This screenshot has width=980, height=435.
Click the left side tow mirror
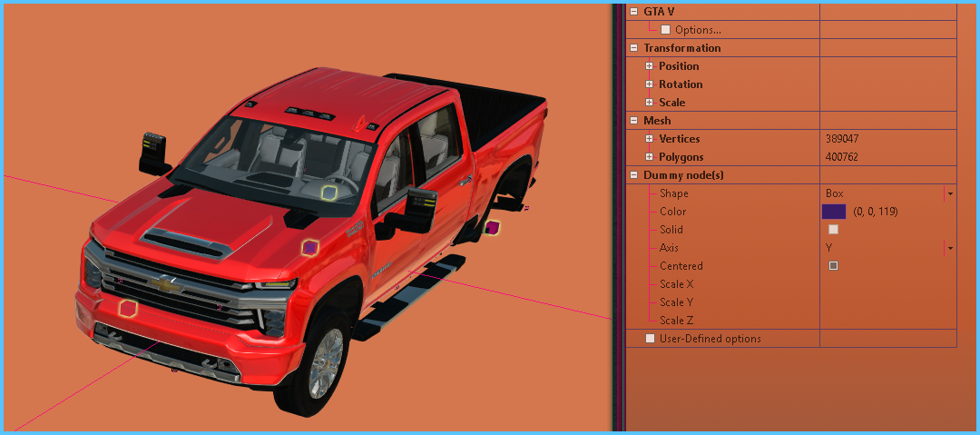click(153, 152)
